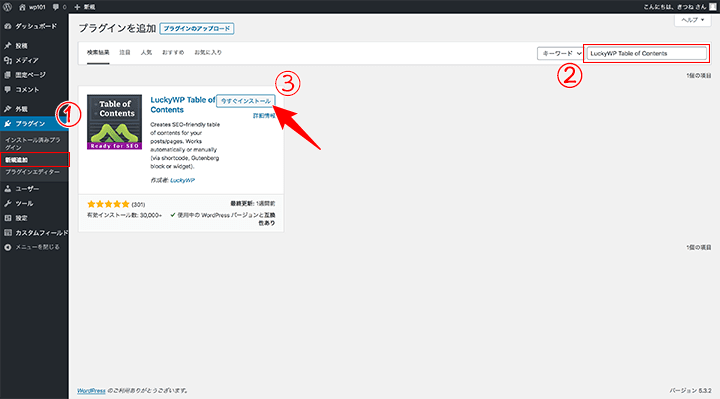Switch to 注目 tab

pyautogui.click(x=125, y=53)
